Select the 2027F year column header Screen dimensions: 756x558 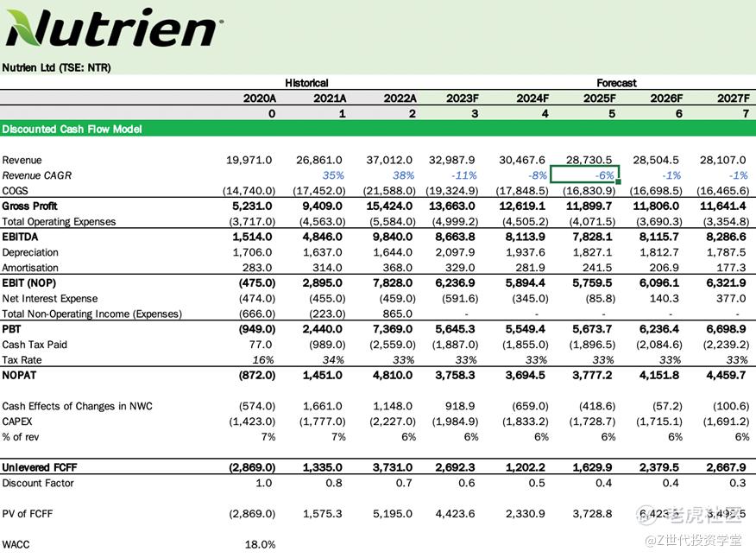[x=734, y=98]
